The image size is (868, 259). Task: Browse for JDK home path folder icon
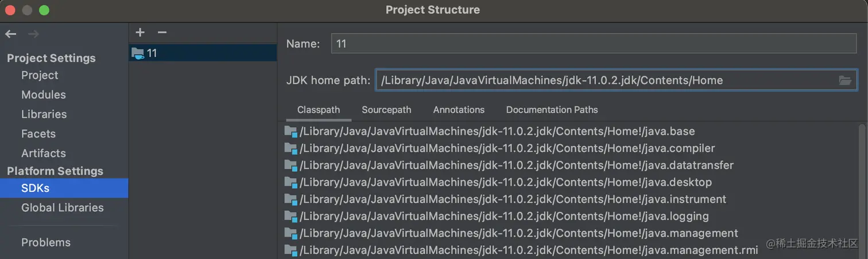click(x=845, y=80)
